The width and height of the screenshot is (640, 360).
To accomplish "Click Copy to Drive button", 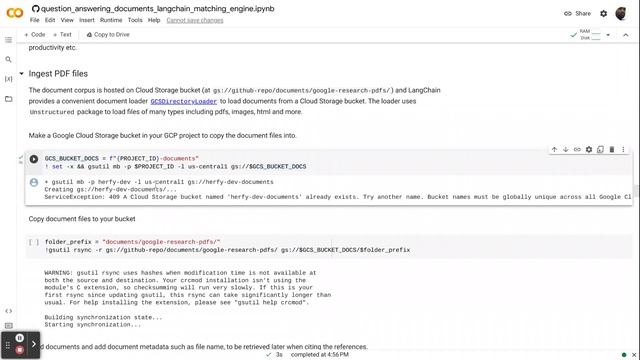I will coord(108,35).
